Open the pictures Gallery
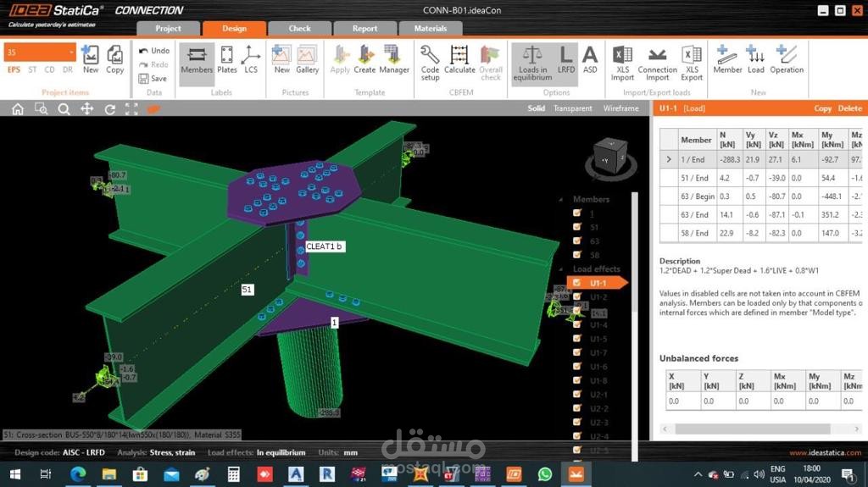Screen dimensions: 868x487 click(307, 59)
